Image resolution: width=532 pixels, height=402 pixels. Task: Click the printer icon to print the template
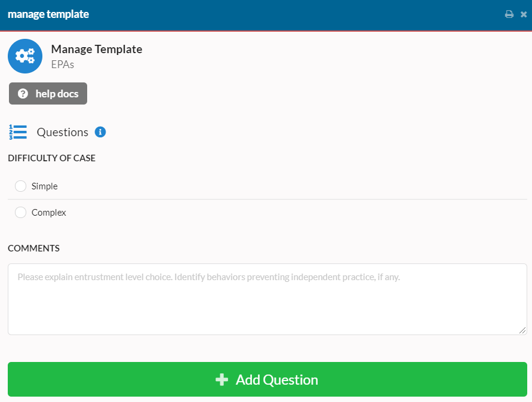point(508,14)
